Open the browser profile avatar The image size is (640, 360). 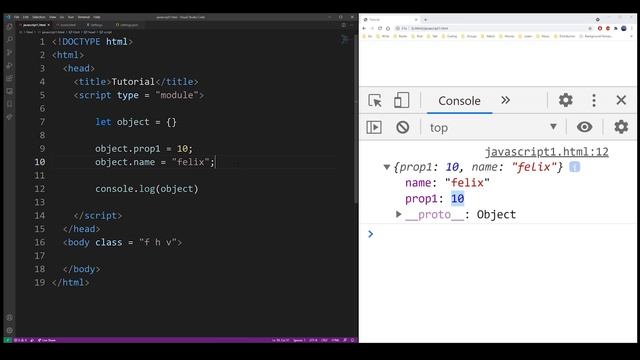coord(624,28)
